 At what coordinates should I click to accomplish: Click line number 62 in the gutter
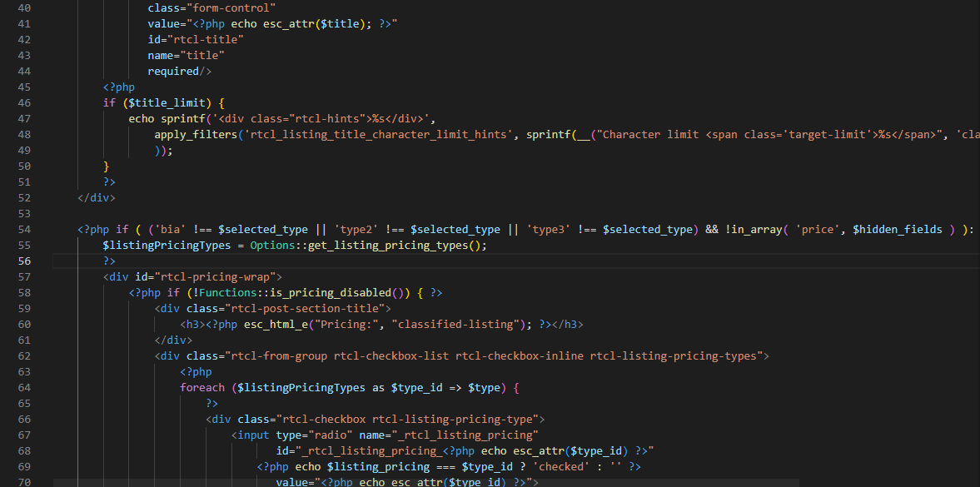pyautogui.click(x=24, y=355)
